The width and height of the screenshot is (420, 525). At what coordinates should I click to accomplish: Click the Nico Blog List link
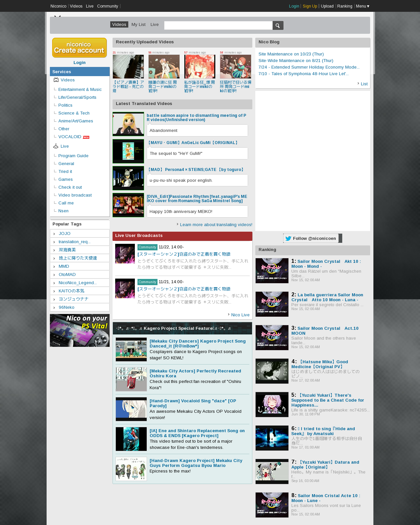364,84
